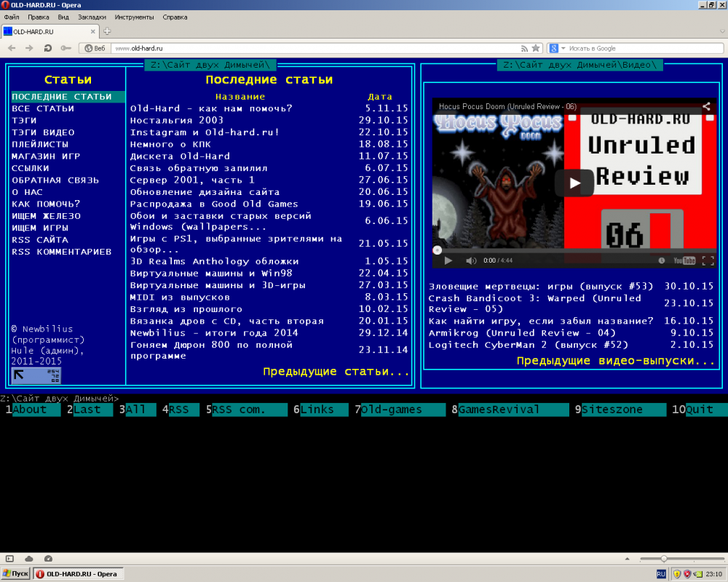Click the bookmark star in address bar
The image size is (728, 582).
536,48
